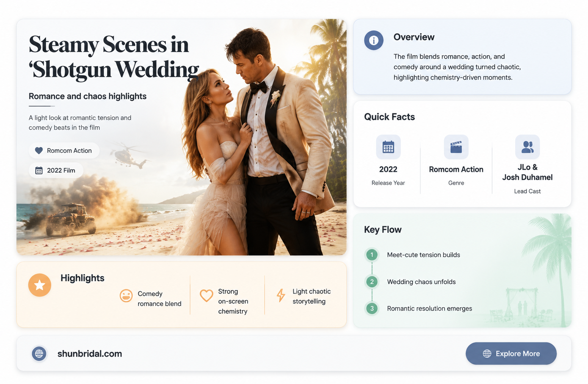Click the Wedding chaos unfolds step

[x=421, y=282]
